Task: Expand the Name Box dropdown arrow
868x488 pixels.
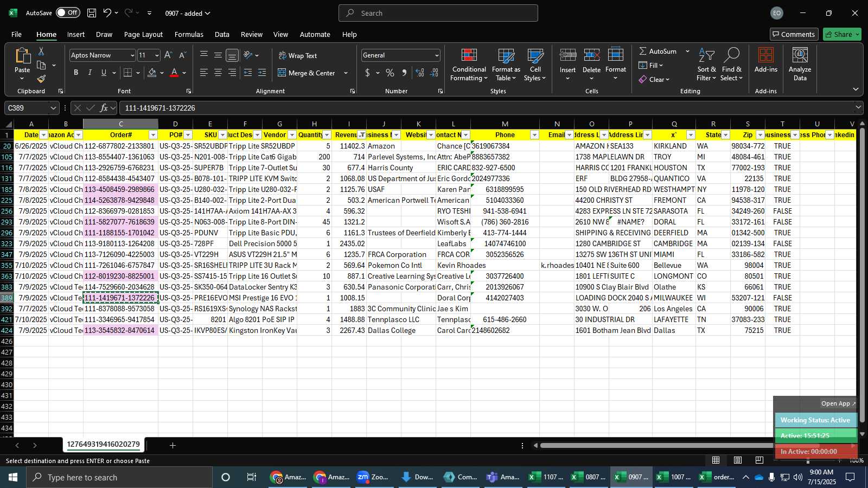Action: pyautogui.click(x=53, y=108)
